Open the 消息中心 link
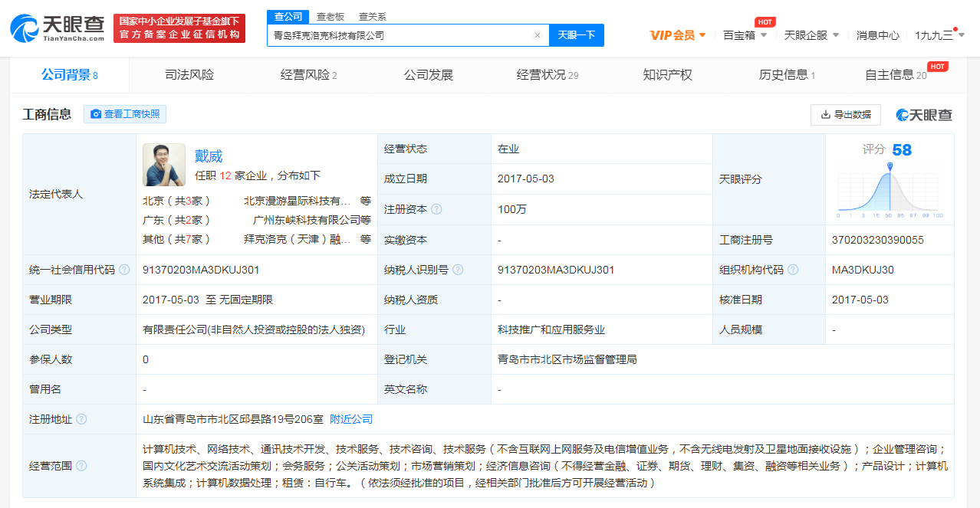This screenshot has height=508, width=980. click(x=878, y=35)
